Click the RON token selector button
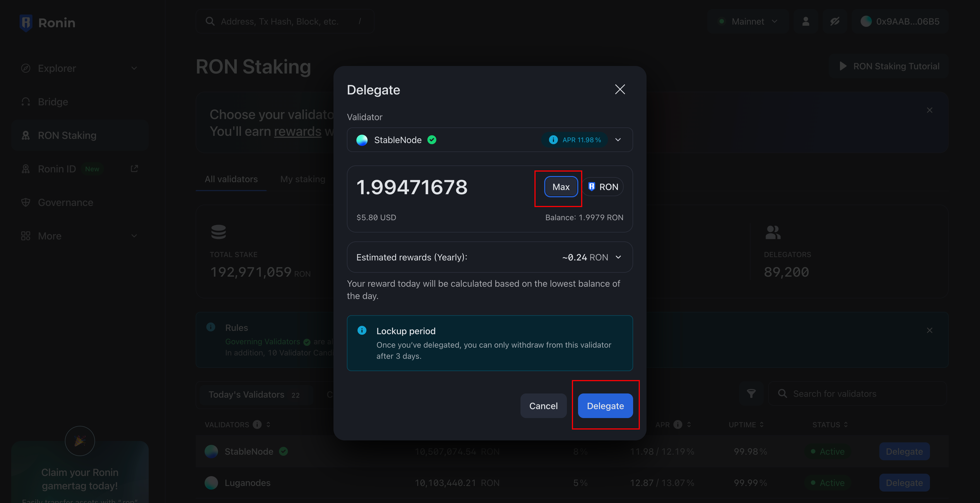The height and width of the screenshot is (503, 980). coord(603,187)
